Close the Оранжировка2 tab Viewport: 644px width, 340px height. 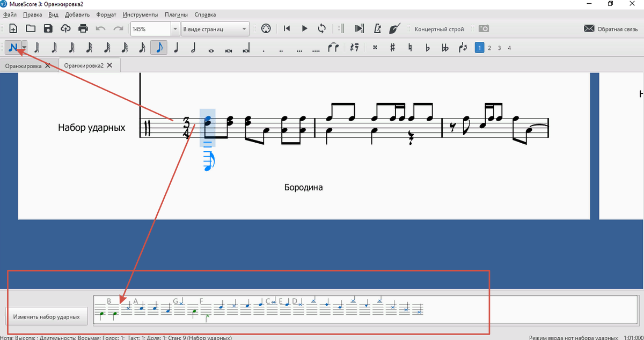pos(110,65)
